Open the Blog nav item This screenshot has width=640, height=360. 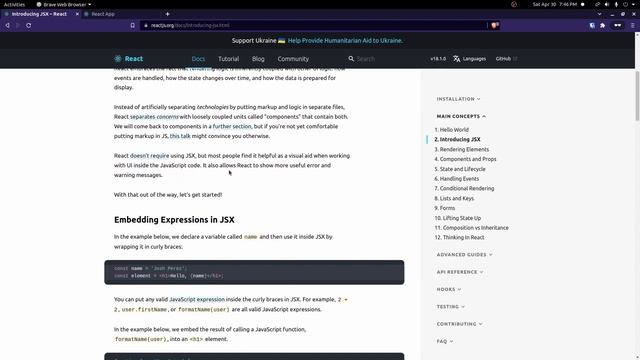258,59
